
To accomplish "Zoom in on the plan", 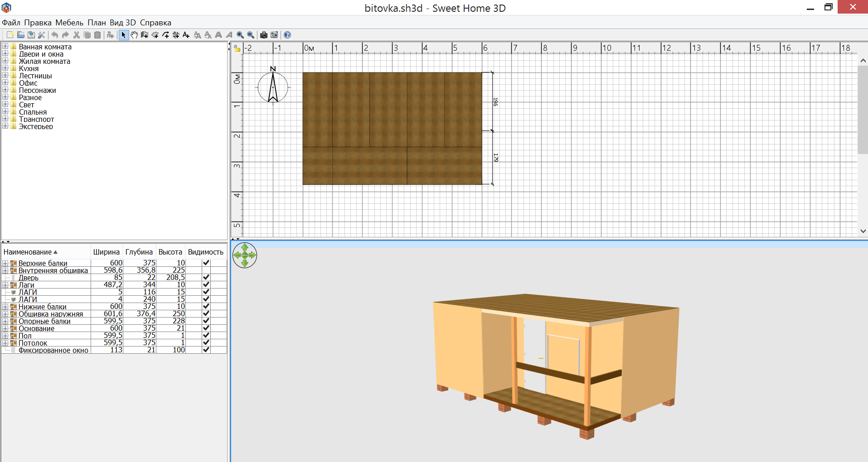I will click(240, 35).
